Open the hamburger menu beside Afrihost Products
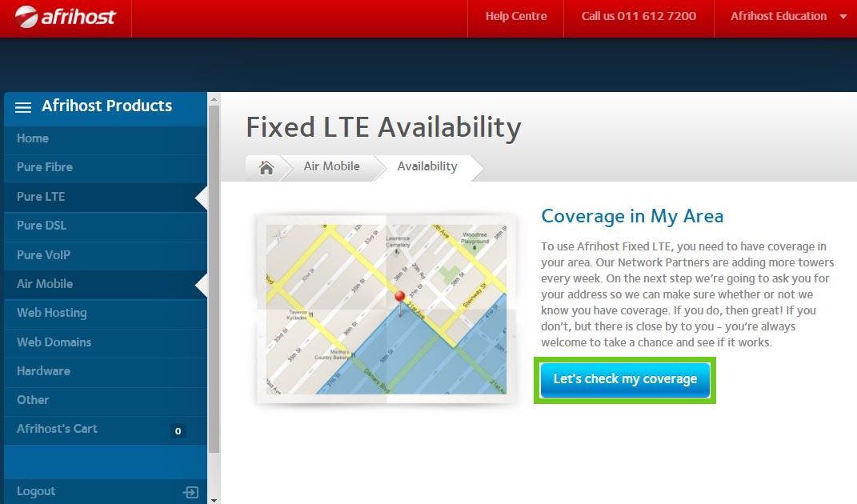Image resolution: width=857 pixels, height=504 pixels. (x=23, y=107)
